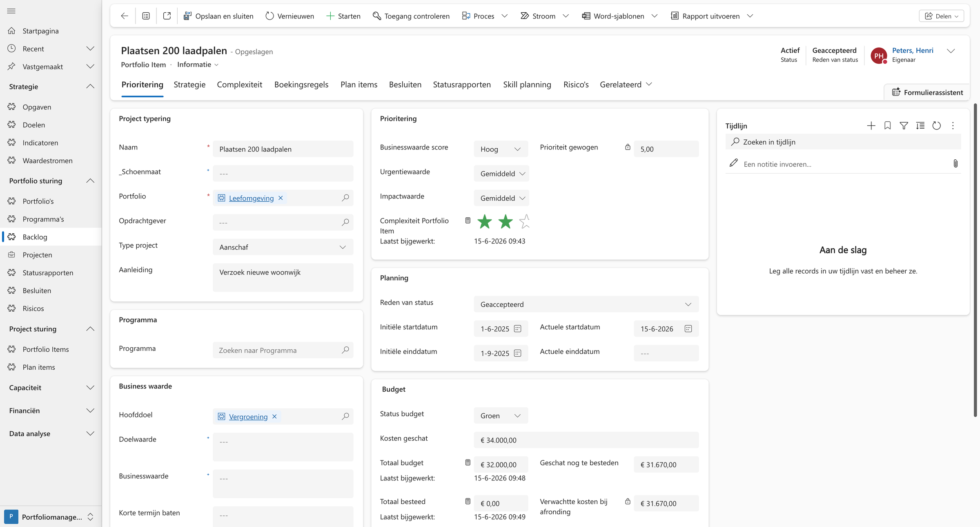Expand the header details chevron

pos(951,51)
